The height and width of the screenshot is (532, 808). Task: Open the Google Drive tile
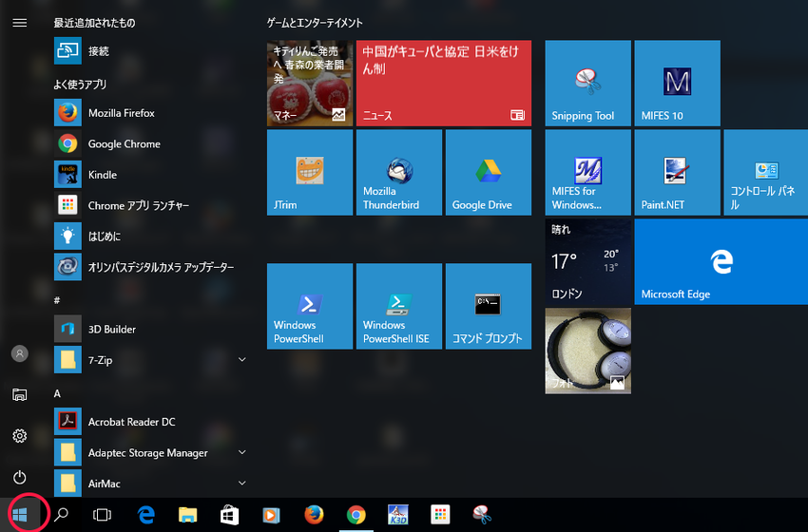pyautogui.click(x=488, y=172)
